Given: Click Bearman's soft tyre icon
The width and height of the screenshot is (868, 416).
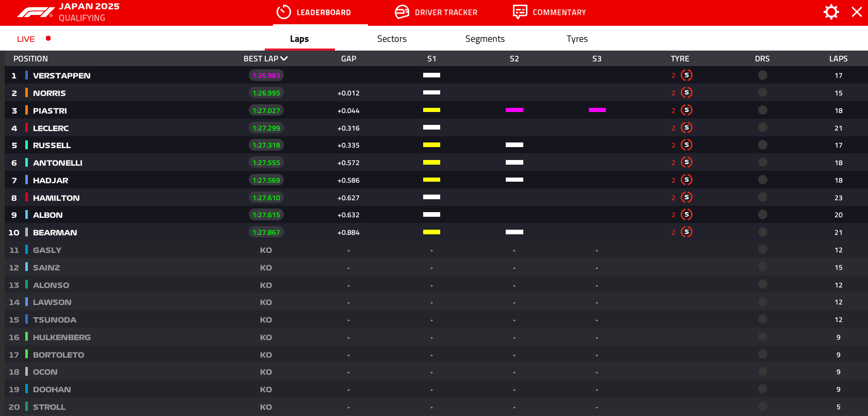Looking at the screenshot, I should (686, 232).
